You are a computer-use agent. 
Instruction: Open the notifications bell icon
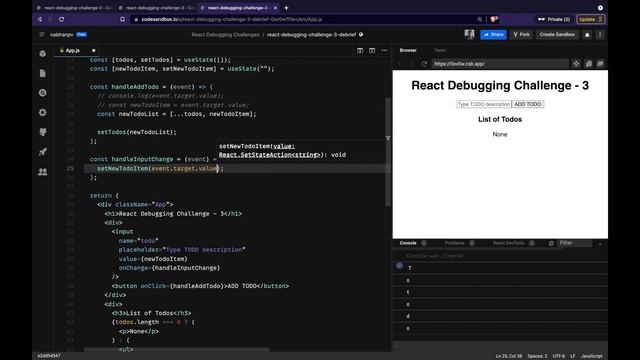click(x=587, y=35)
